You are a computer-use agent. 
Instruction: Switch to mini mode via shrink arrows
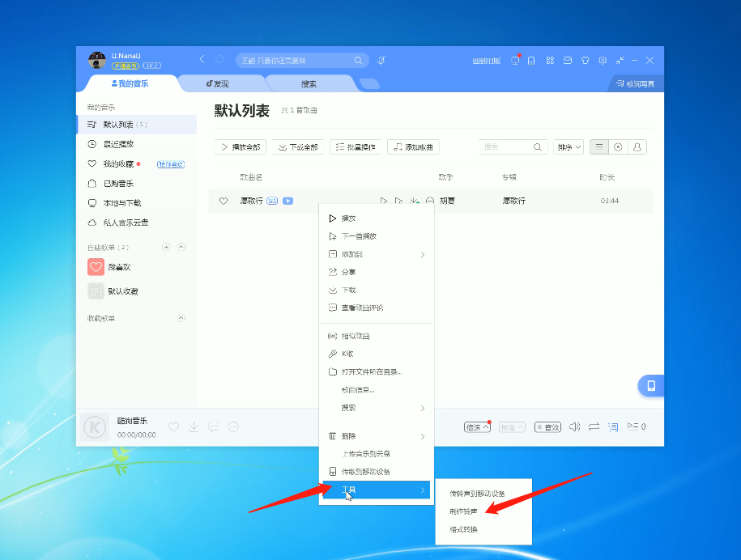(620, 61)
